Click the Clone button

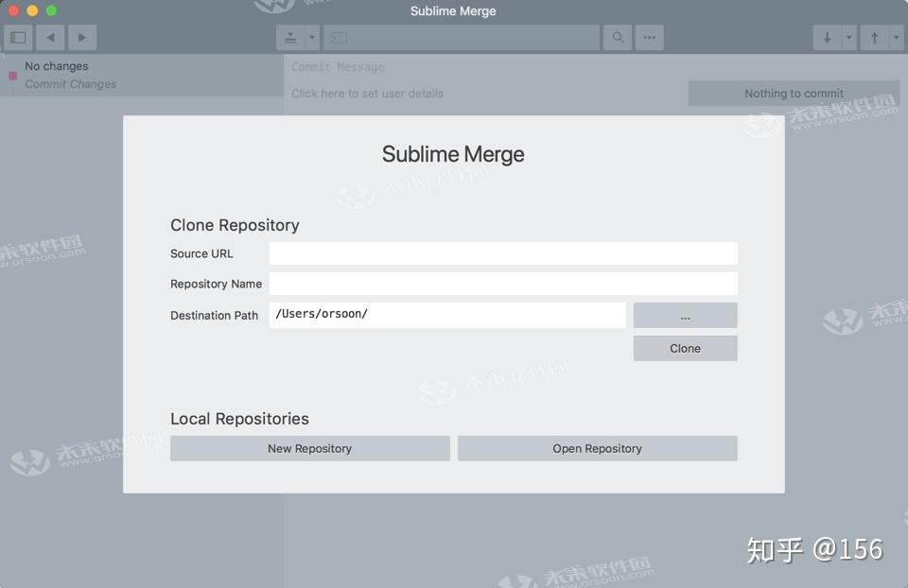pyautogui.click(x=685, y=349)
